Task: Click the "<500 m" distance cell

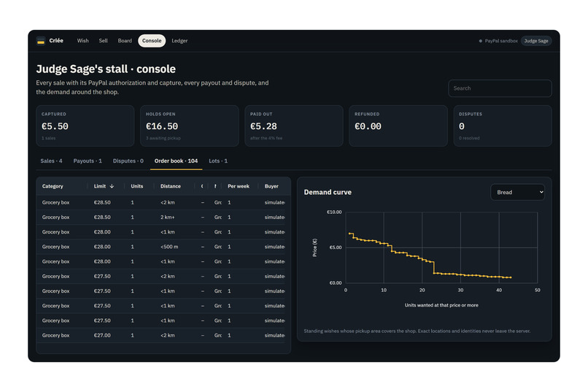Action: pos(169,247)
